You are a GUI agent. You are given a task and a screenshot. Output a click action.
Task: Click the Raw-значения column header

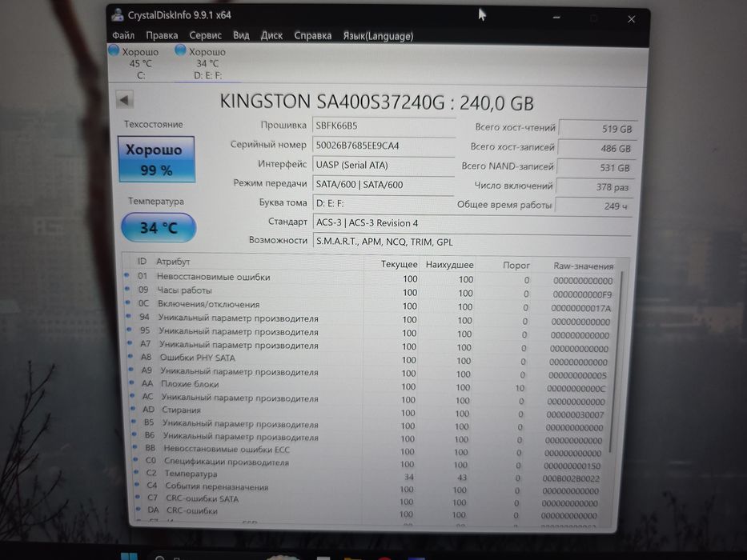(583, 266)
